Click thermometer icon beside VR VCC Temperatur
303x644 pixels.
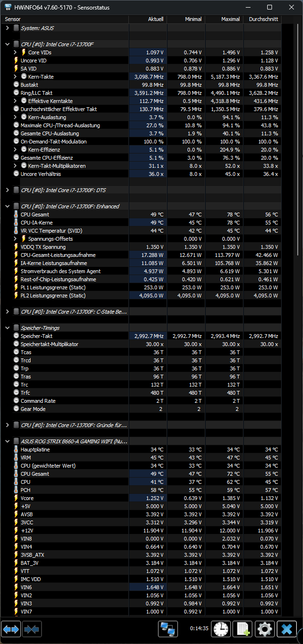tap(16, 231)
